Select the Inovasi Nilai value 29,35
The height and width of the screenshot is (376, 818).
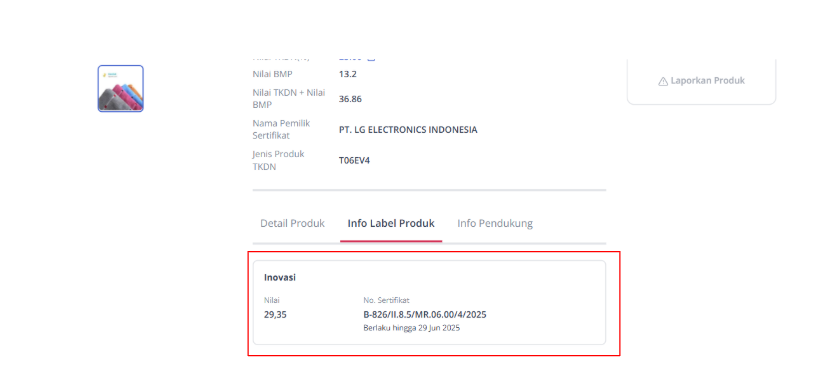pyautogui.click(x=275, y=314)
